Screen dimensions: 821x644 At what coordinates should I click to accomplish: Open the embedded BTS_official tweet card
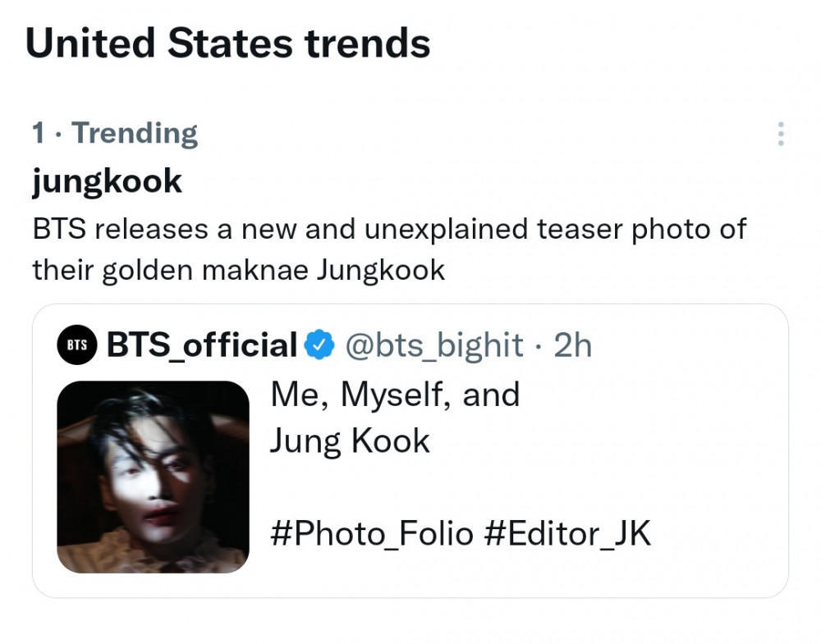point(410,450)
